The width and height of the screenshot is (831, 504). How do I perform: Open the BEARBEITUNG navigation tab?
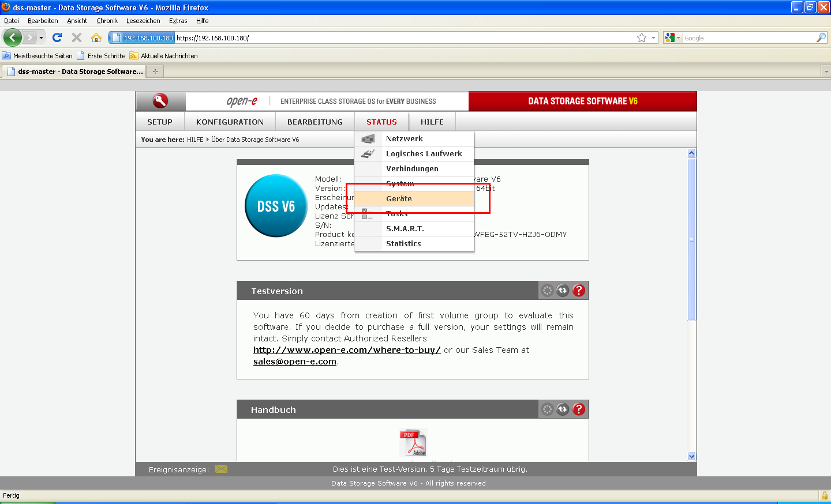pos(315,122)
